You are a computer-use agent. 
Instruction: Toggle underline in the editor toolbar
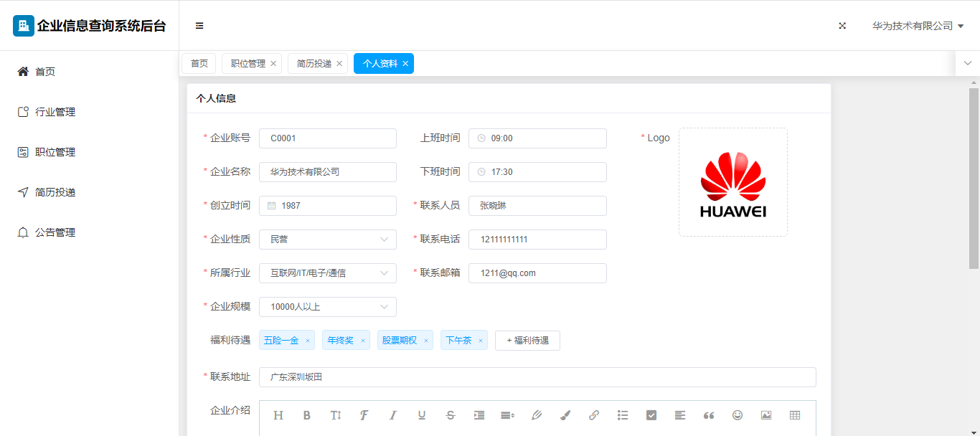pos(422,415)
